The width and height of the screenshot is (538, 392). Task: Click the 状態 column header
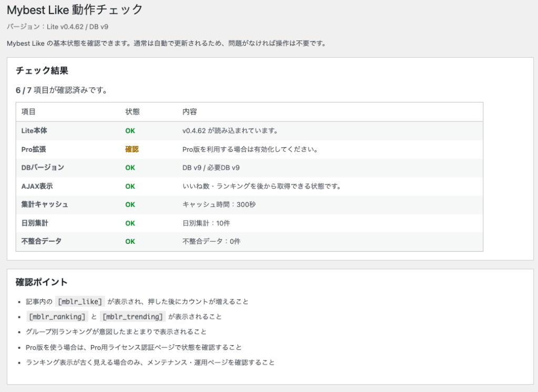pos(132,112)
